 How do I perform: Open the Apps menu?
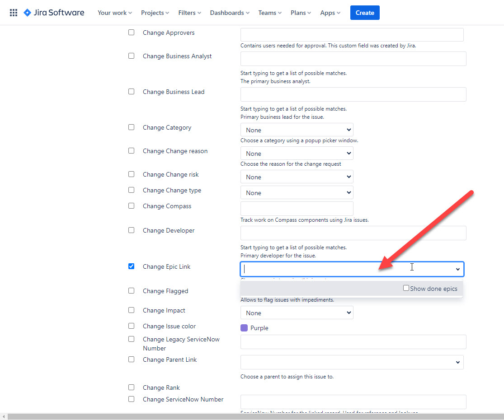pyautogui.click(x=330, y=13)
